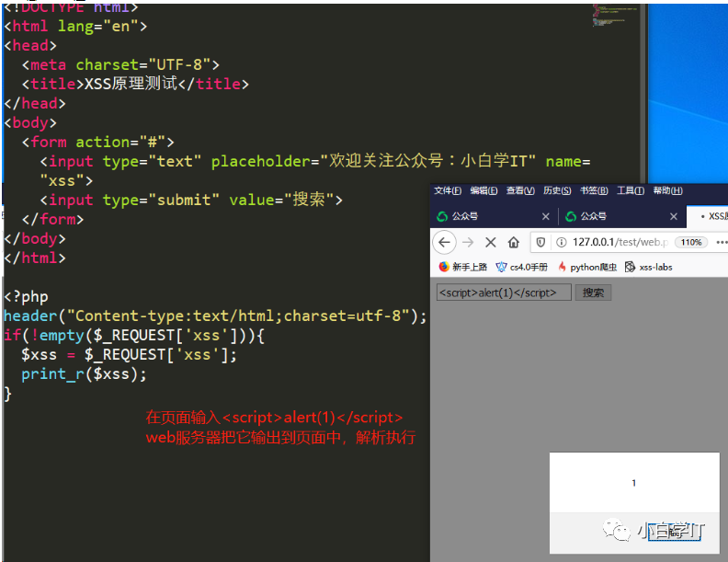The width and height of the screenshot is (728, 562).
Task: Open the python爬虫 bookmark
Action: click(587, 267)
